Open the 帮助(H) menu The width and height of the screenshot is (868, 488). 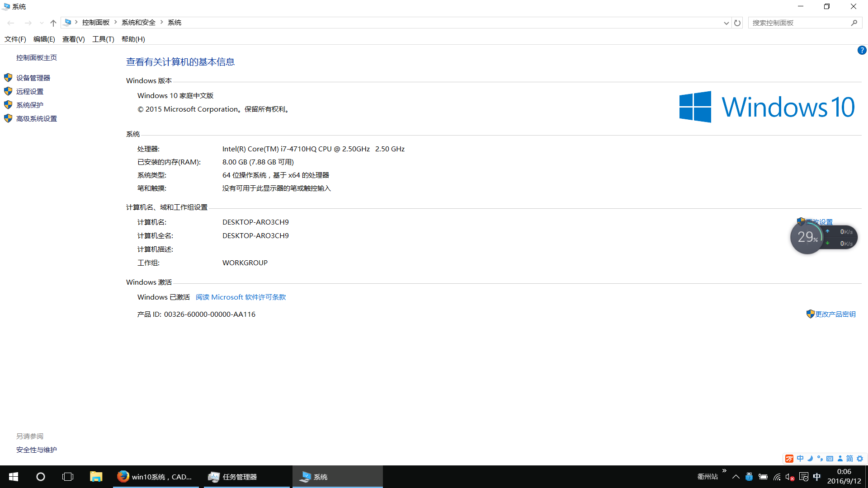point(133,39)
